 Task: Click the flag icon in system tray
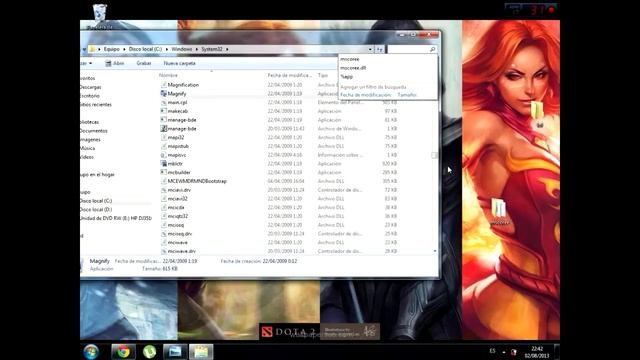(x=514, y=352)
